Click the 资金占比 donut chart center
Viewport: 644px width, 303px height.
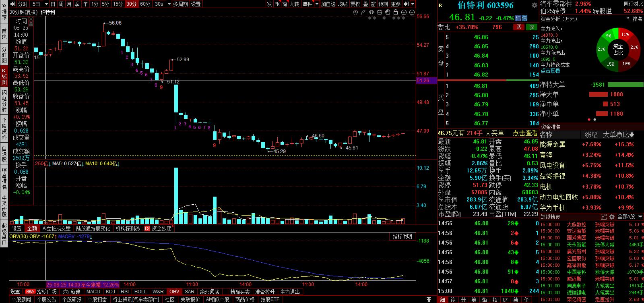[x=618, y=50]
